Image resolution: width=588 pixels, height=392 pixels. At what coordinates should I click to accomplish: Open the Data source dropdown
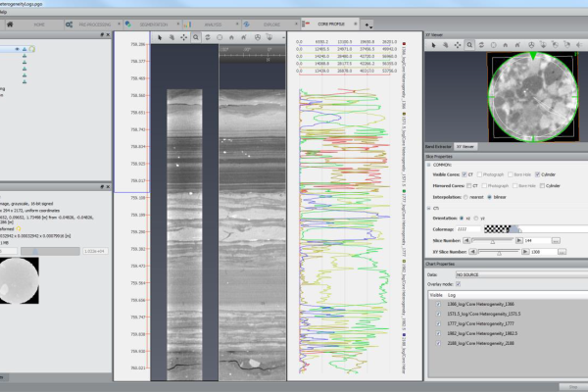518,275
